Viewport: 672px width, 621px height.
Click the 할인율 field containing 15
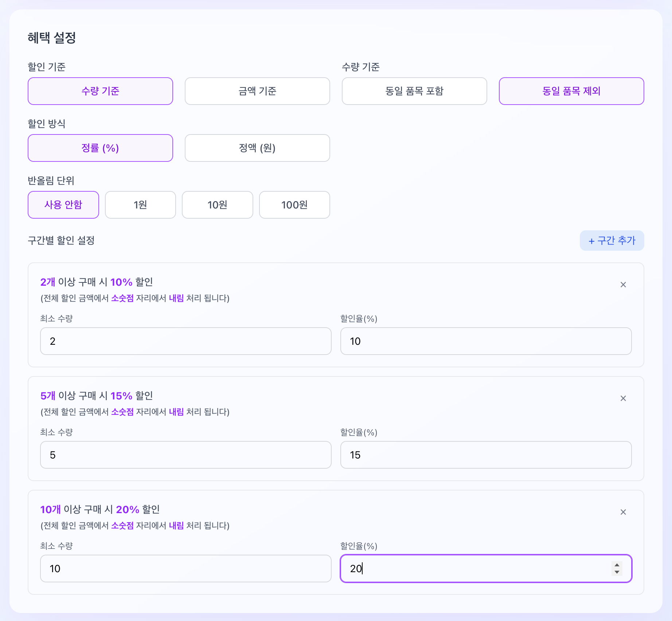[x=486, y=455]
